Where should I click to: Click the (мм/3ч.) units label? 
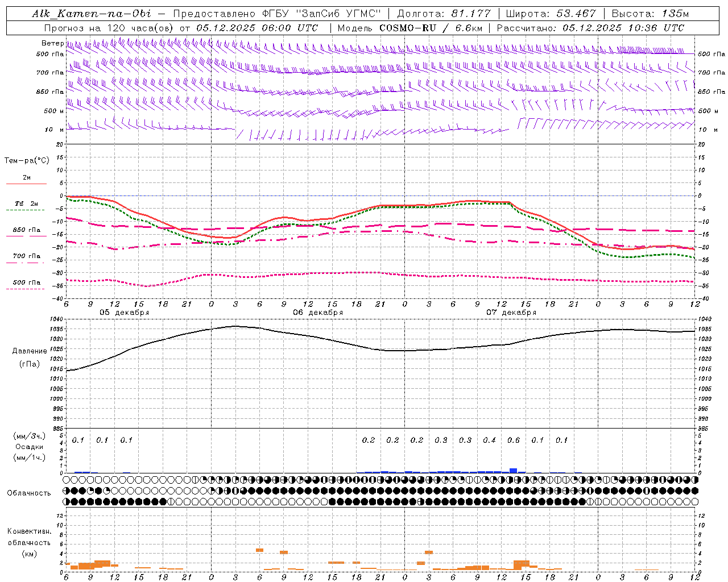coord(29,436)
